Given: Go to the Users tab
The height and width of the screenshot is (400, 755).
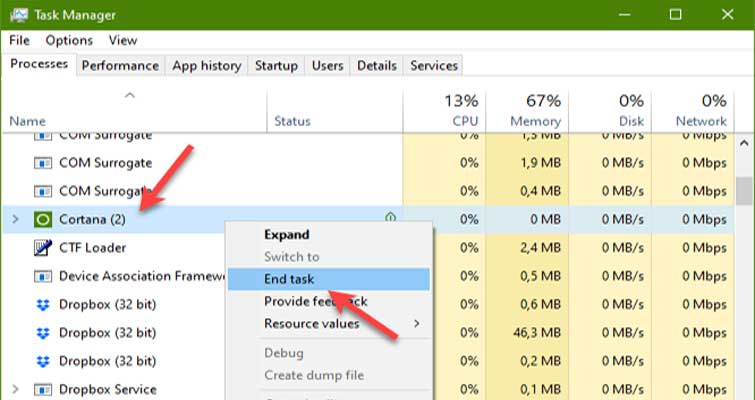Looking at the screenshot, I should click(x=327, y=66).
